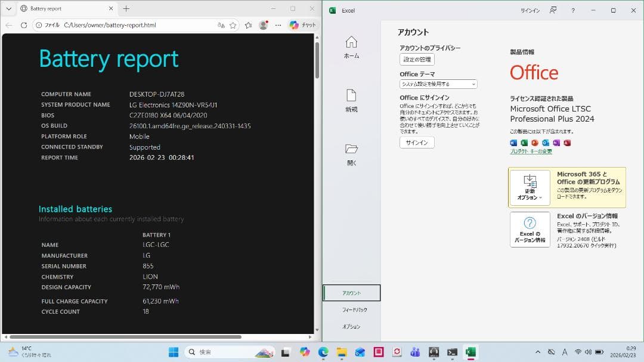
Task: Click the Access app icon under product info
Action: [x=567, y=143]
